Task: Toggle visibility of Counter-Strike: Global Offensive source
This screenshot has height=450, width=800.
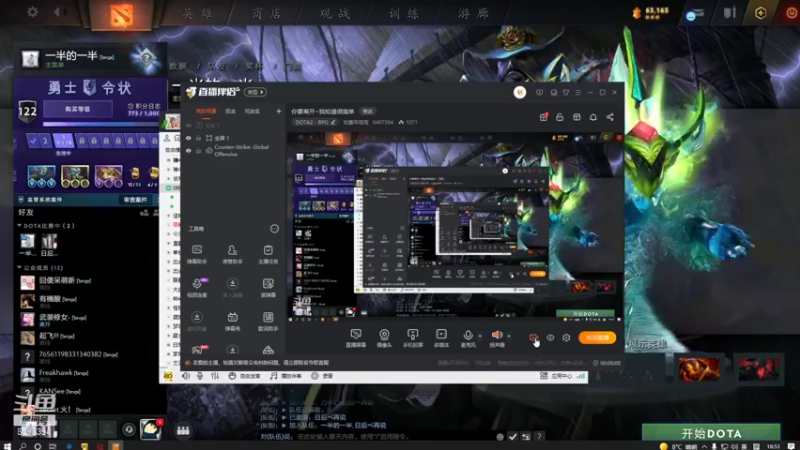Action: 188,151
